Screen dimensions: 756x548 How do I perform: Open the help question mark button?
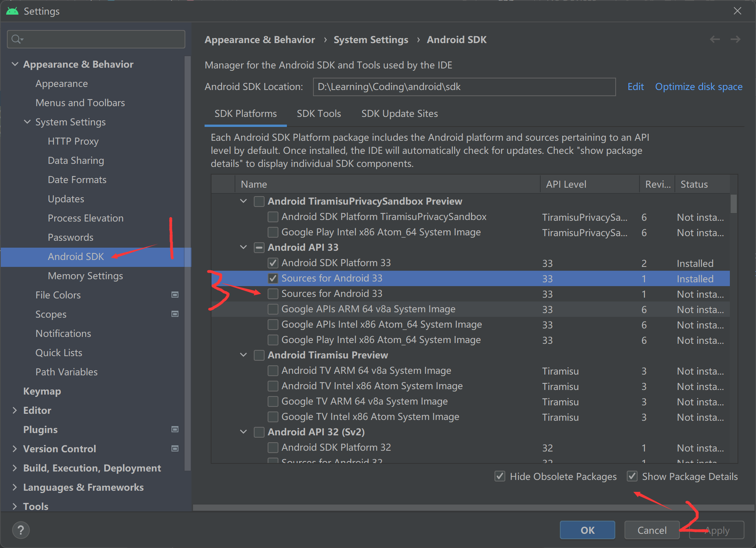tap(21, 530)
